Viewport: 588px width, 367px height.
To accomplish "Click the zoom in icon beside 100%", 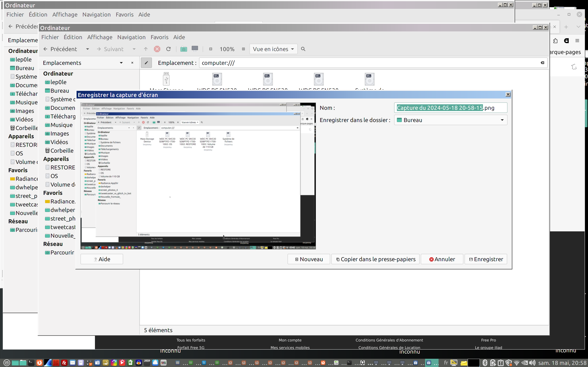I will 243,49.
